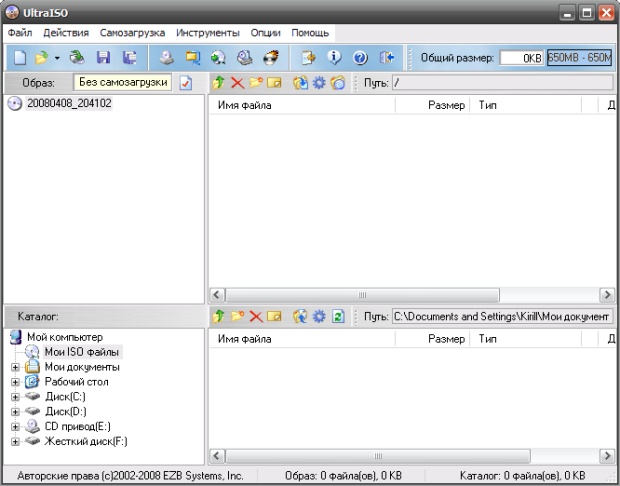Click catalog pane scroll right arrow
620x486 pixels.
tap(607, 456)
